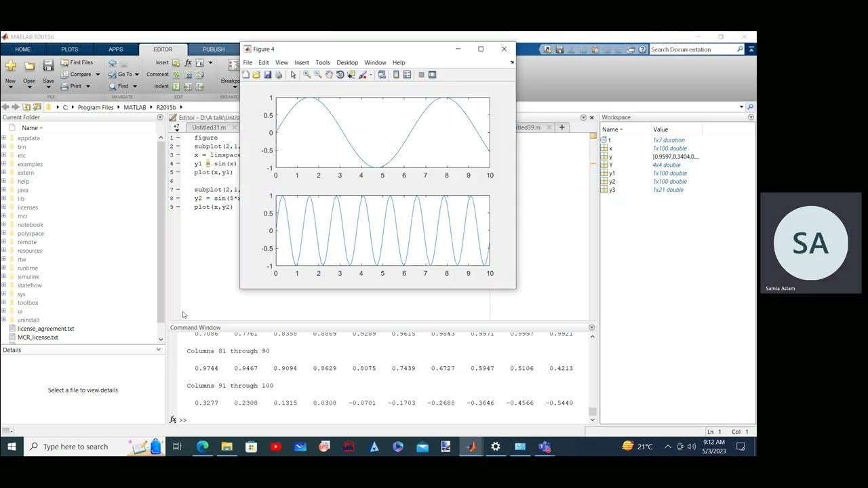
Task: Select license_agreement.txt in Current Folder
Action: pyautogui.click(x=45, y=328)
